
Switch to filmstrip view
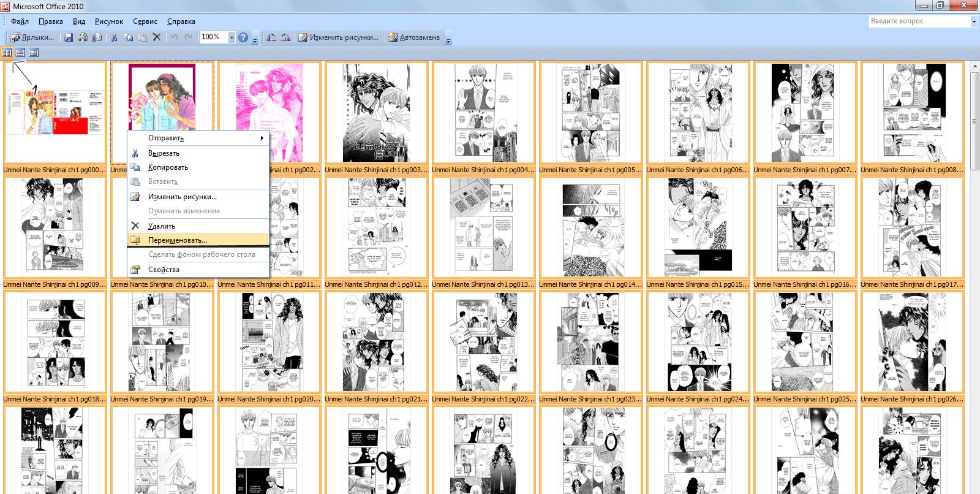(x=20, y=53)
